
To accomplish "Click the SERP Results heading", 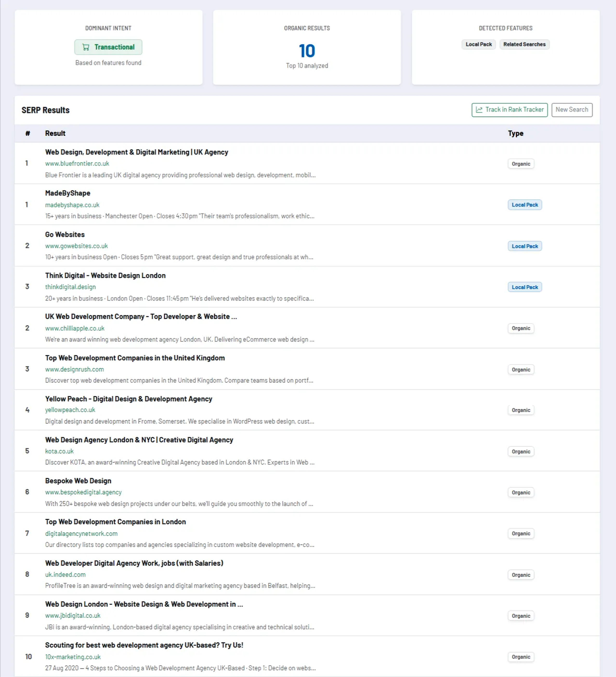I will tap(45, 110).
